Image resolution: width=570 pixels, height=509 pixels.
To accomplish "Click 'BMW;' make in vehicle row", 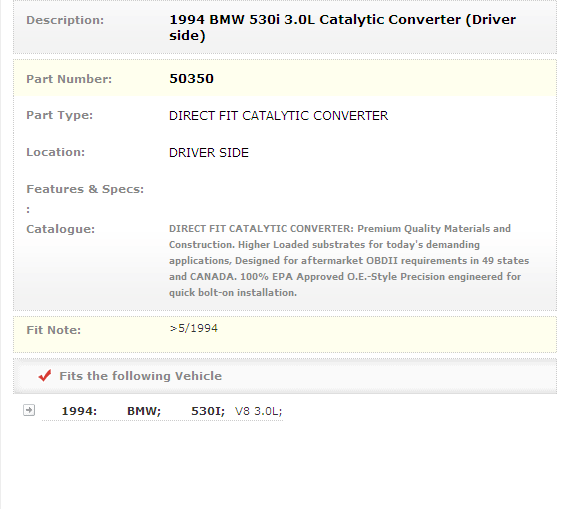I will click(x=144, y=411).
